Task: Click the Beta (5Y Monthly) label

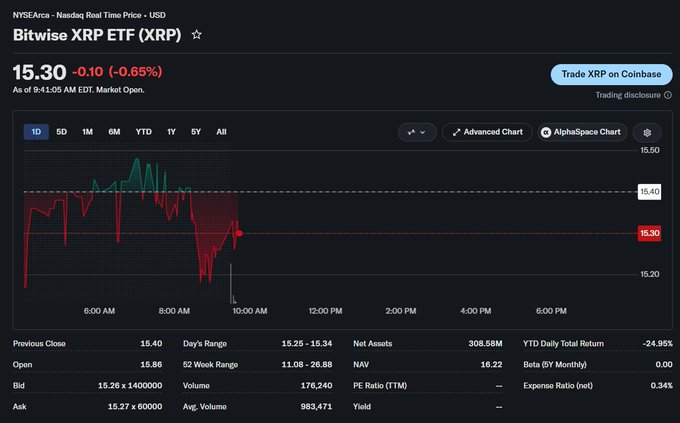Action: (555, 364)
